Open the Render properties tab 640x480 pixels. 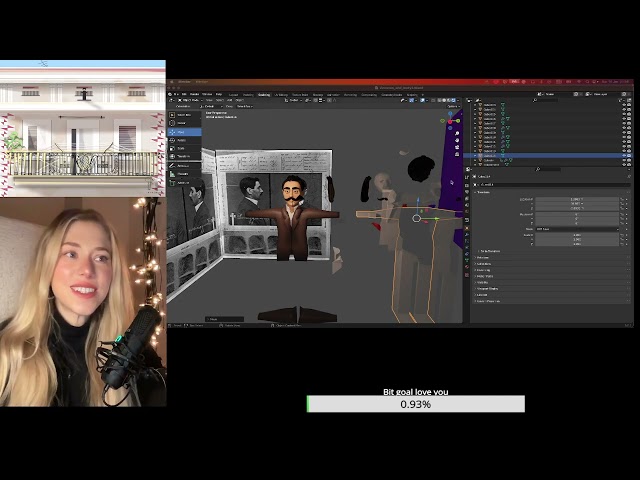(x=467, y=185)
